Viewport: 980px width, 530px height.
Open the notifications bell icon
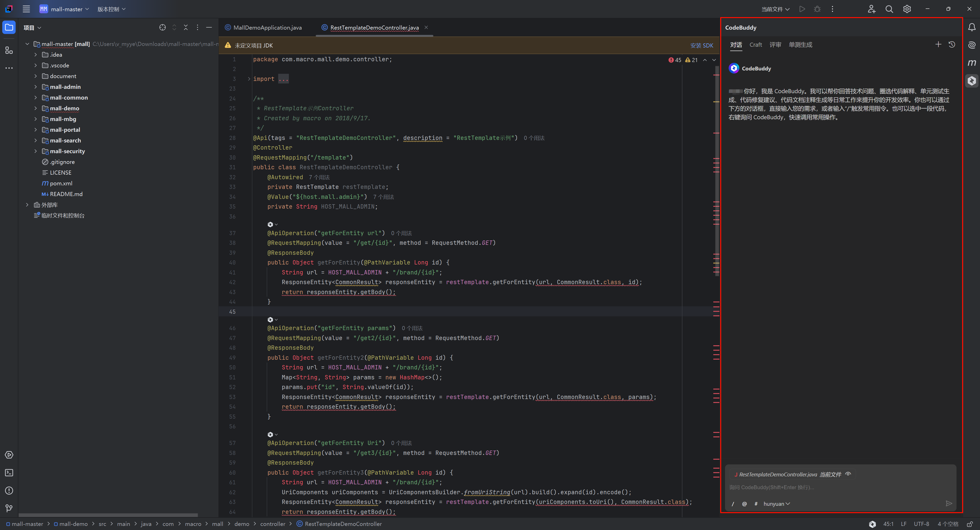tap(972, 27)
